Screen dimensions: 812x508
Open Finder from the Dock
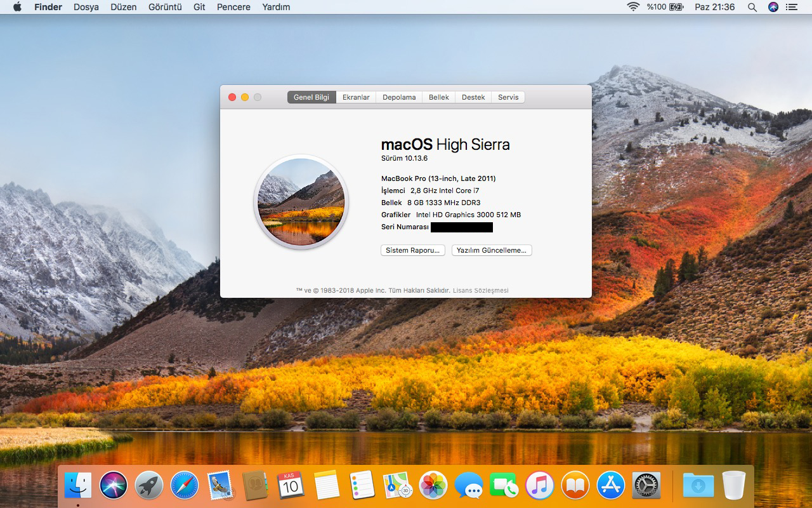pyautogui.click(x=78, y=486)
